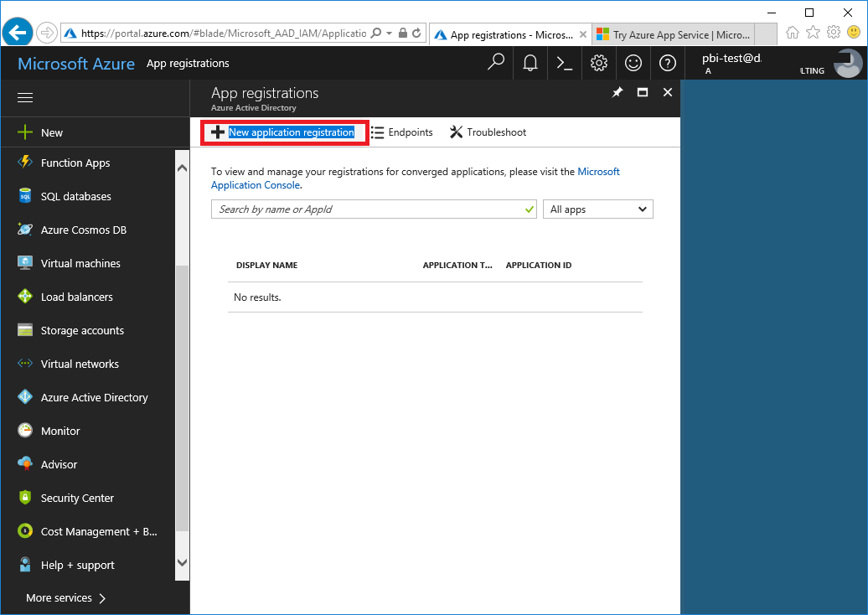
Task: Click the browser Forward button
Action: [47, 34]
